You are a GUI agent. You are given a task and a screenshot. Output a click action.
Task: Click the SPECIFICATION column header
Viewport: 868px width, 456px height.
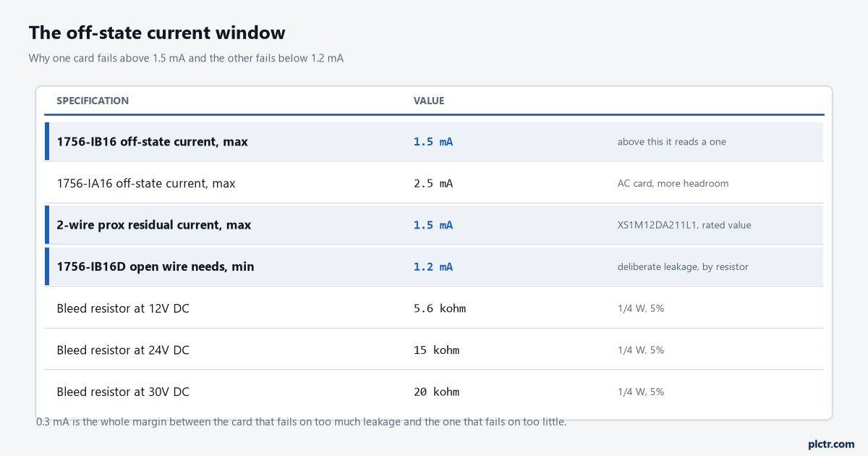coord(93,101)
